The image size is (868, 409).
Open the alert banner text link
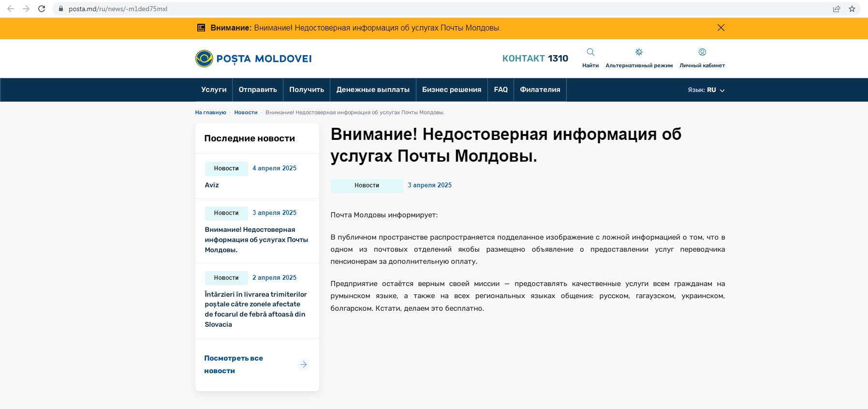(377, 28)
